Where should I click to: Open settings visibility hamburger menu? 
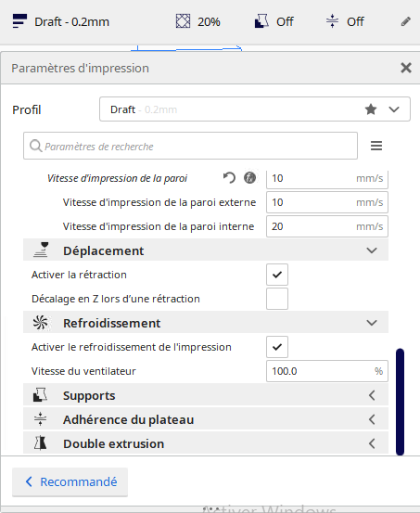pos(376,146)
